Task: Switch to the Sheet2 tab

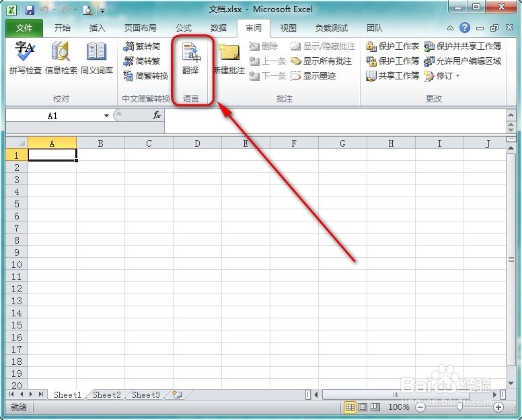Action: [106, 395]
